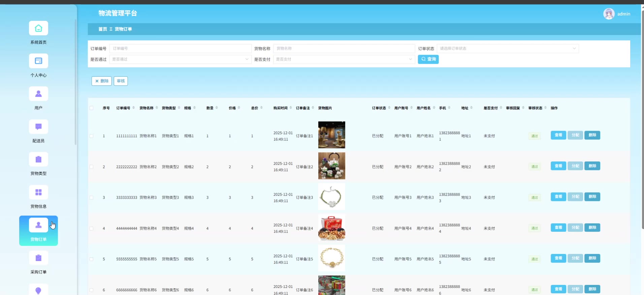Sort table by 购买时间 column
Viewport: 644px width, 295px height.
[291, 108]
